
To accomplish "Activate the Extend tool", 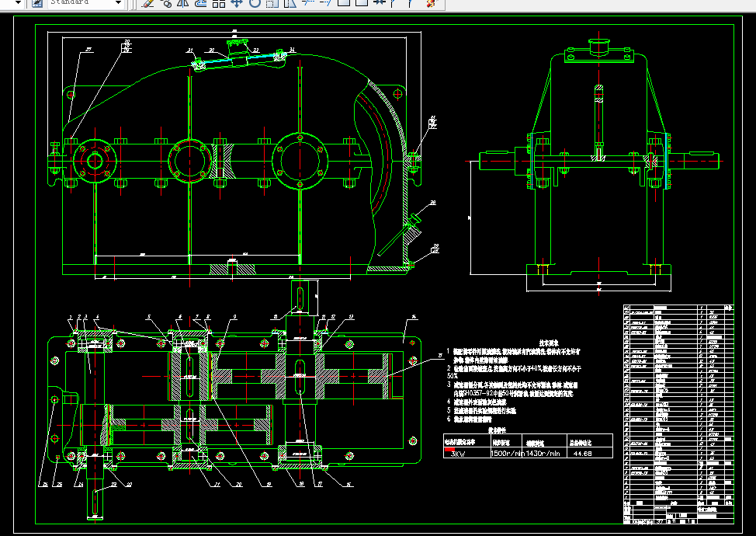I will pos(324,3).
